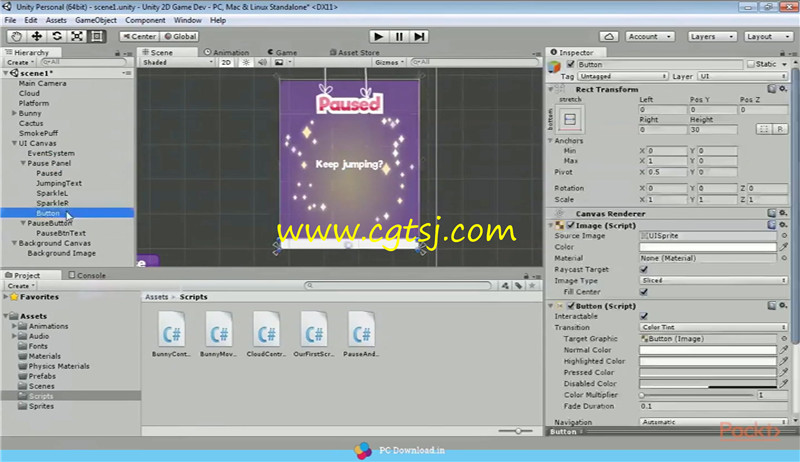
Task: Open the Image (Script) gear settings
Action: pos(783,225)
